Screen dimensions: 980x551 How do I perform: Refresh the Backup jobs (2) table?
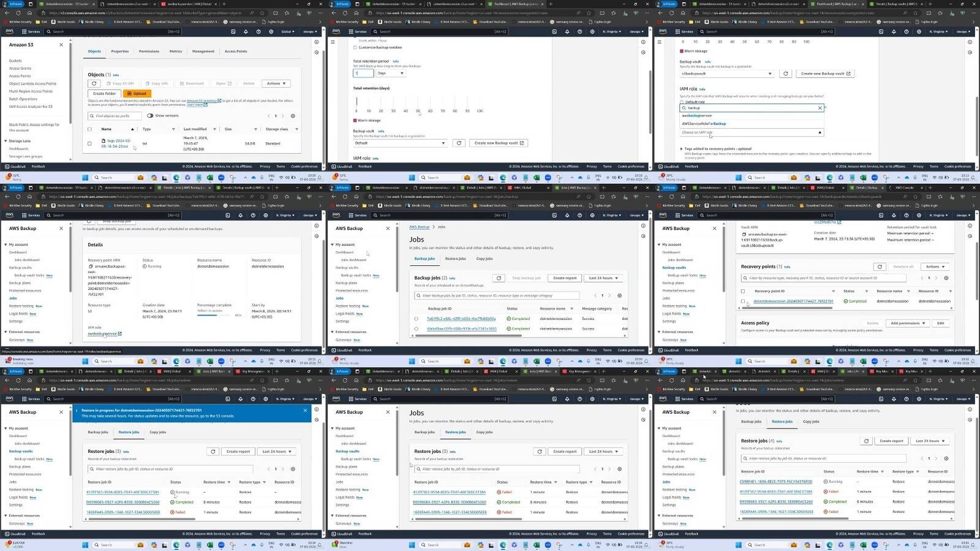(499, 278)
